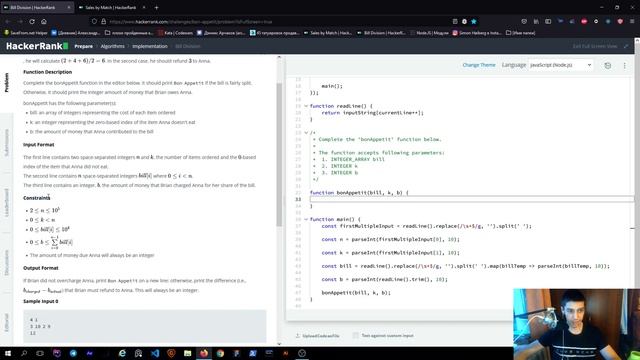
Task: Open the Node.JS bookmark
Action: [429, 33]
